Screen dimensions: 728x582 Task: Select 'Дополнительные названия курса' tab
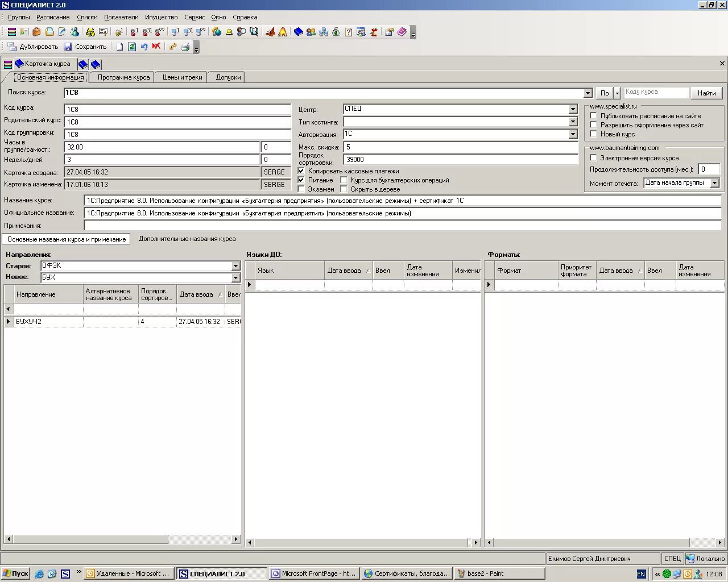click(187, 239)
